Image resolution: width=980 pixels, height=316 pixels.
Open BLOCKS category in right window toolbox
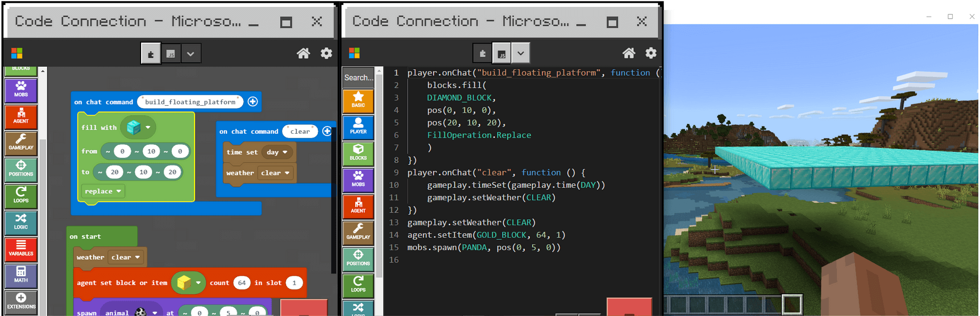[358, 154]
